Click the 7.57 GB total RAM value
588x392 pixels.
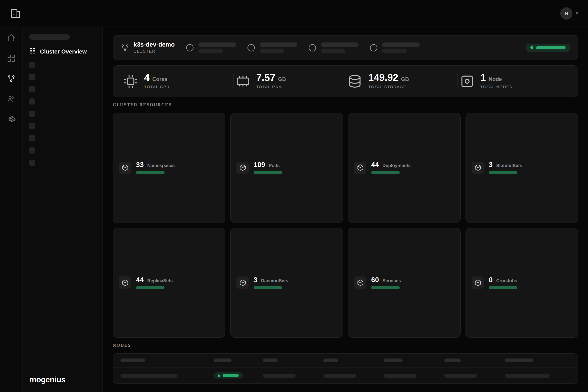point(271,78)
